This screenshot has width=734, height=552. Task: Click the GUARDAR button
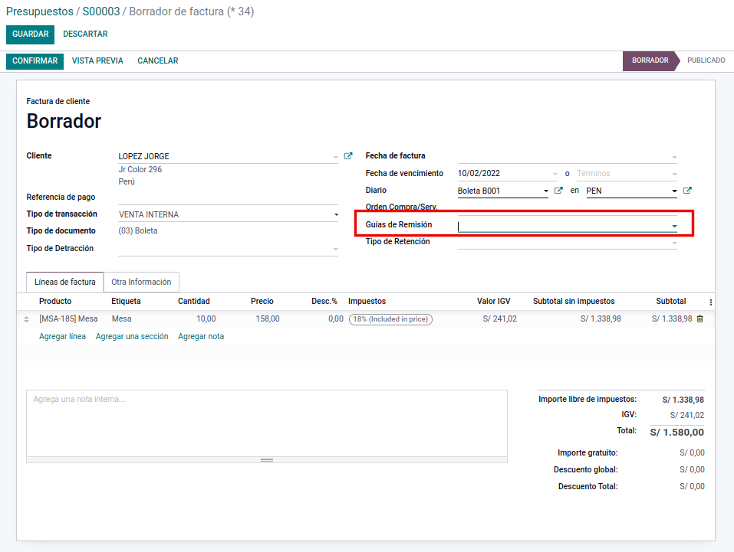[30, 34]
